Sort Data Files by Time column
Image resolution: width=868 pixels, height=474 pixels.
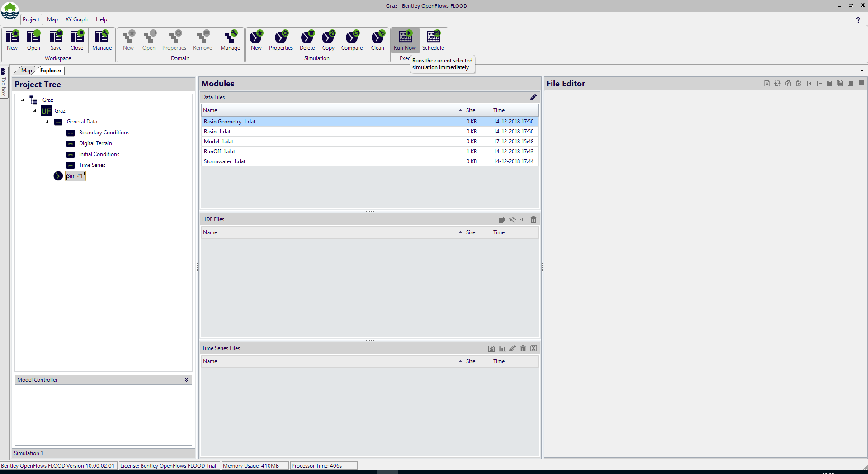tap(514, 110)
